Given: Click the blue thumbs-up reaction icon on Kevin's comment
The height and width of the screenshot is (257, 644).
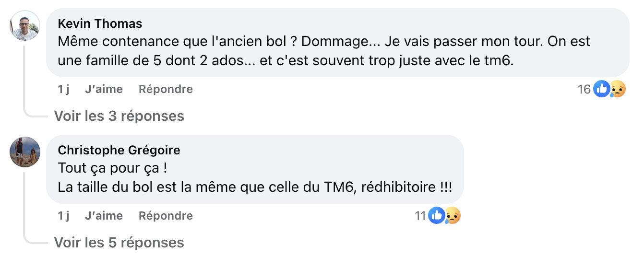Looking at the screenshot, I should pyautogui.click(x=601, y=89).
